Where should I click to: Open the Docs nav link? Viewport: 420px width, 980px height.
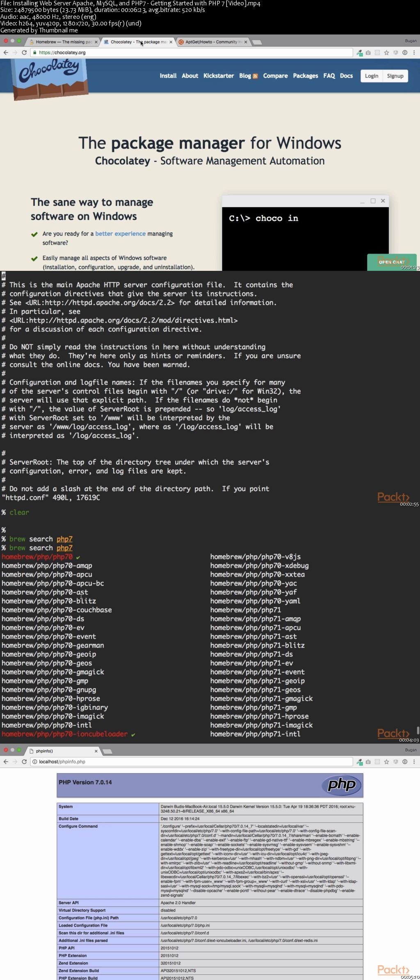point(346,76)
